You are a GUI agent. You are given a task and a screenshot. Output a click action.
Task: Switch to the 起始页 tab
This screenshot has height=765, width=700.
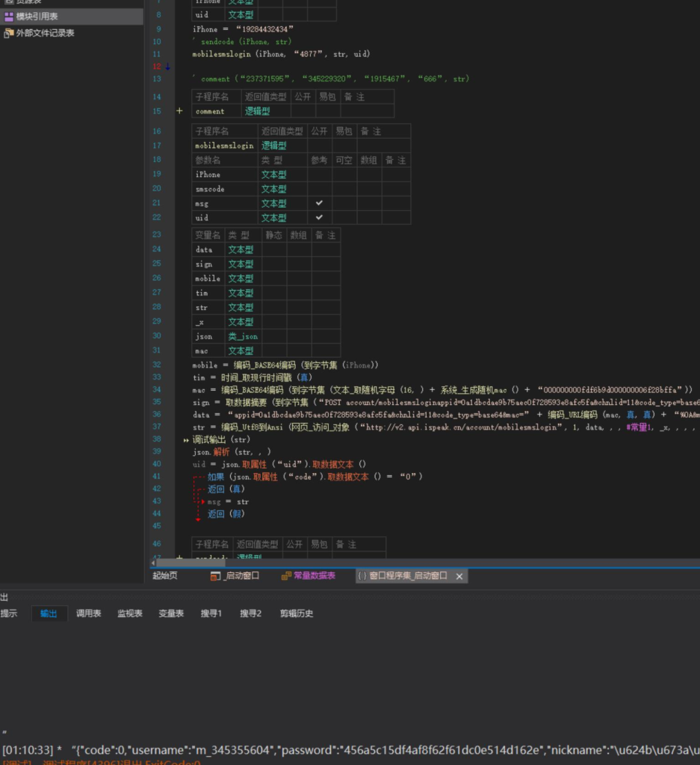point(165,576)
